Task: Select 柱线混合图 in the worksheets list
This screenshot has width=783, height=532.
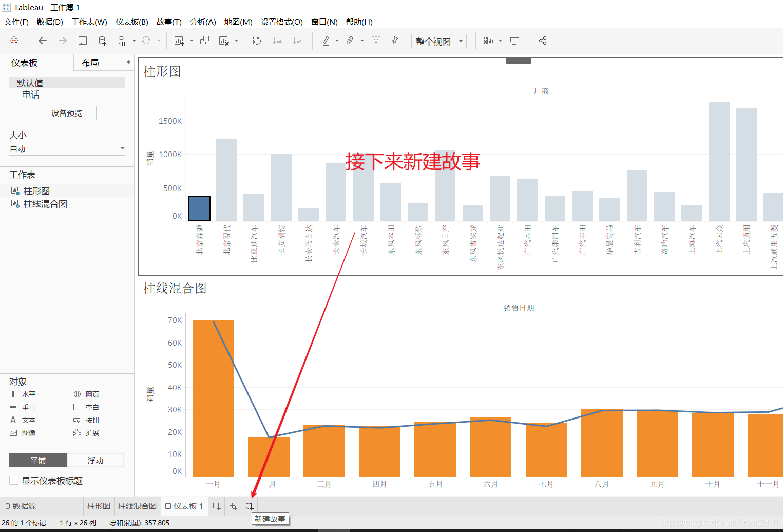Action: (45, 204)
